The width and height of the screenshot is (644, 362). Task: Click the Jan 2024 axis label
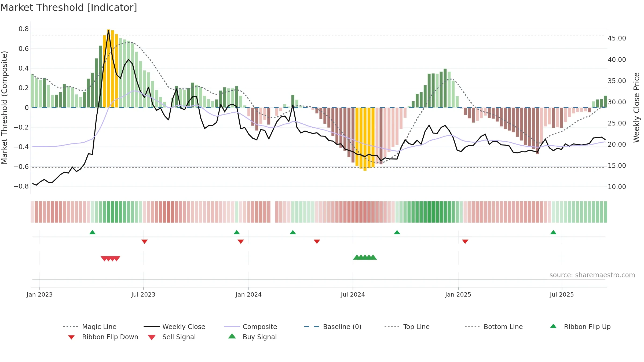click(249, 295)
